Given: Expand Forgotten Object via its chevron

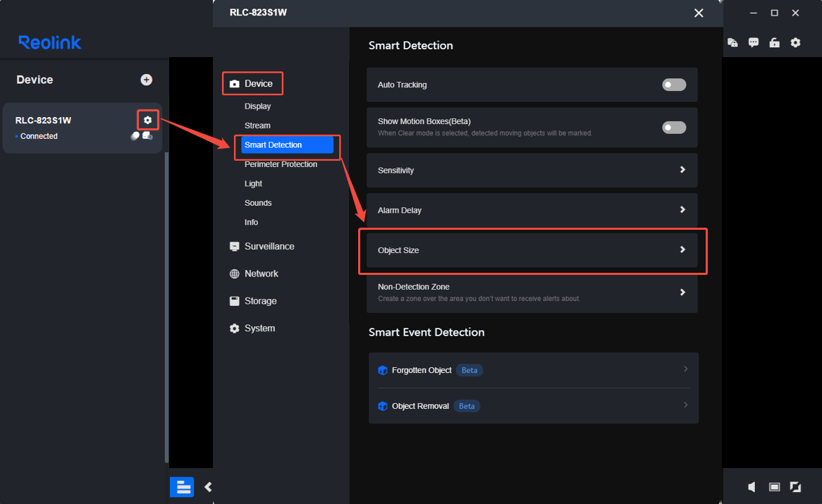Looking at the screenshot, I should 686,369.
